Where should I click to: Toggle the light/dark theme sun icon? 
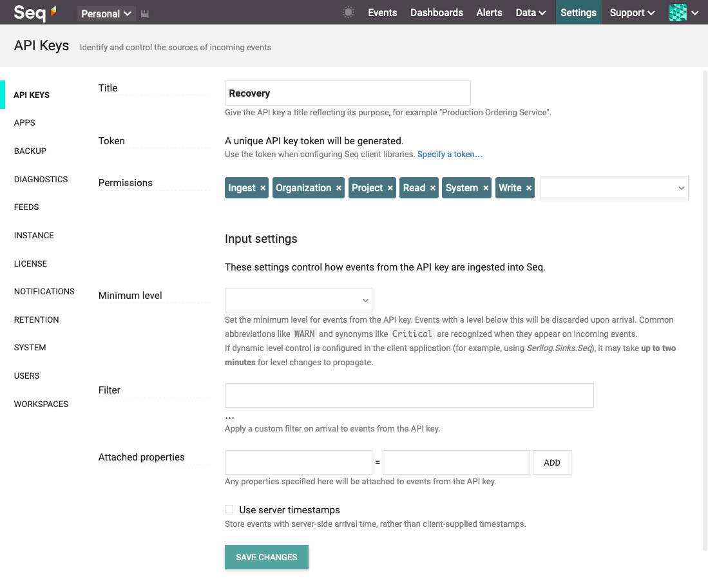[348, 13]
